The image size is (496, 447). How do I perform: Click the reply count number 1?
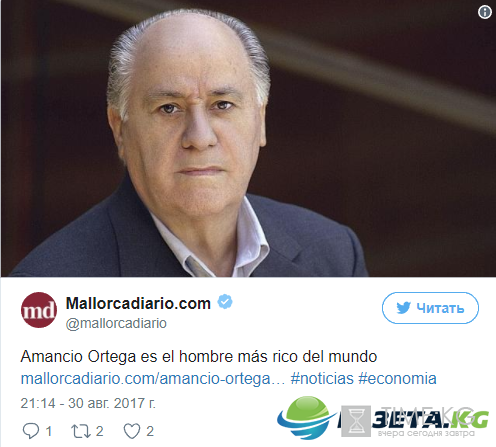click(49, 431)
